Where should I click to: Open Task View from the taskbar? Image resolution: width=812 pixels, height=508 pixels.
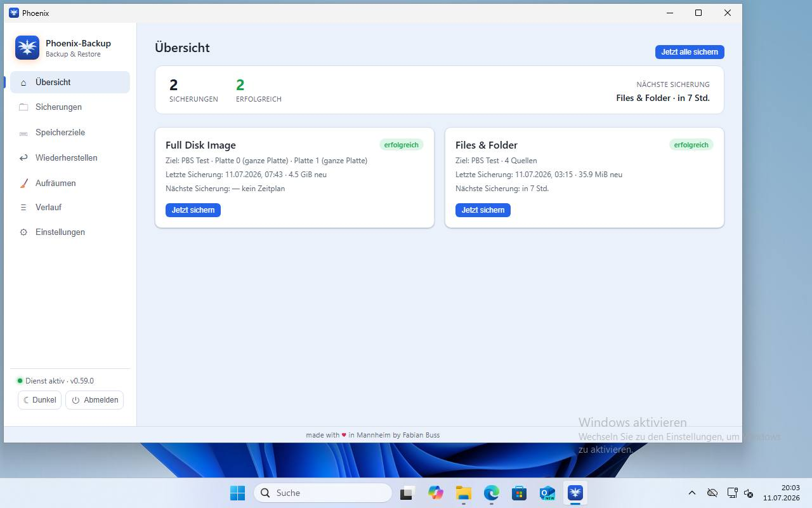[x=407, y=493]
